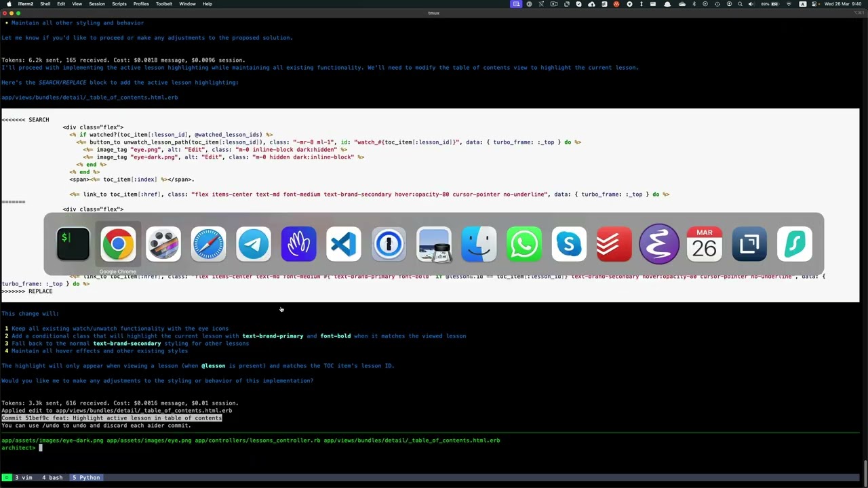868x488 pixels.
Task: Click the bold @lesson reference
Action: [x=213, y=366]
